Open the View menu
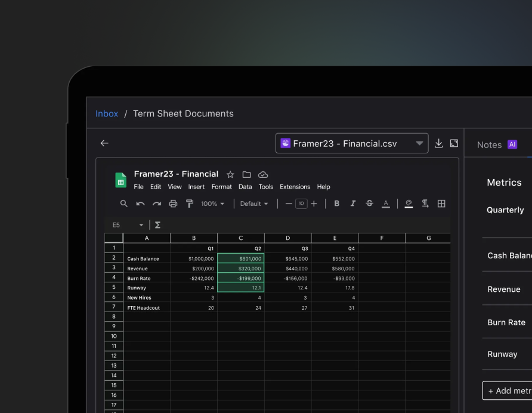532x413 pixels. (175, 187)
